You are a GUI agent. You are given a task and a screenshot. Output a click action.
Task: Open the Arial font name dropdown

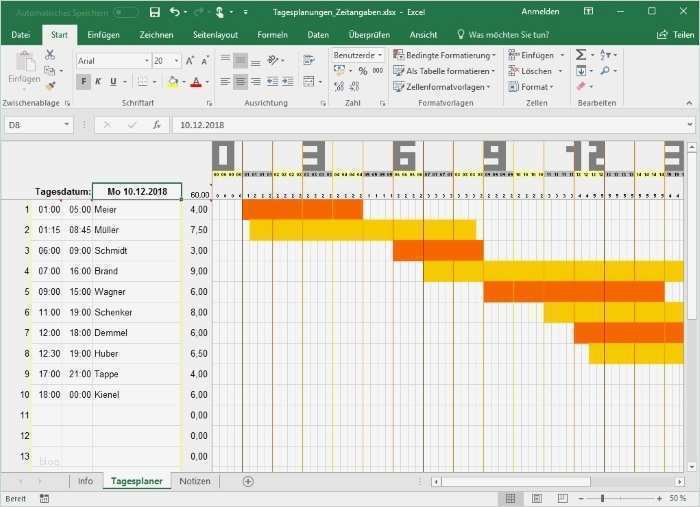click(x=146, y=61)
